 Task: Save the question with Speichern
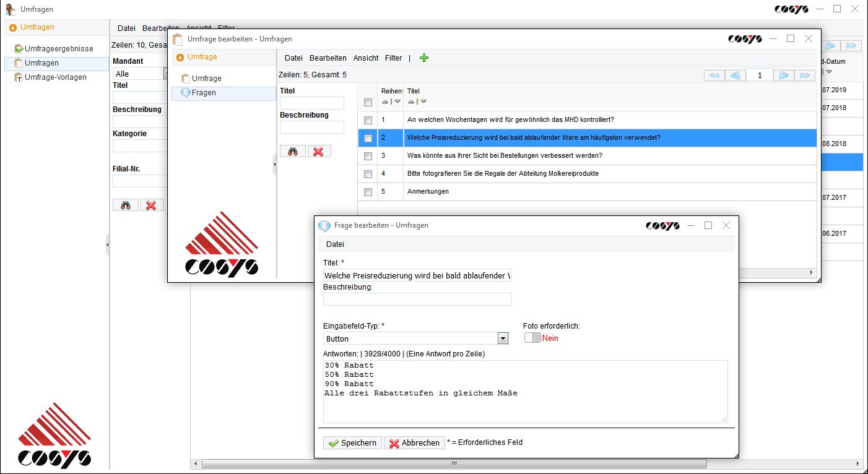pyautogui.click(x=352, y=443)
